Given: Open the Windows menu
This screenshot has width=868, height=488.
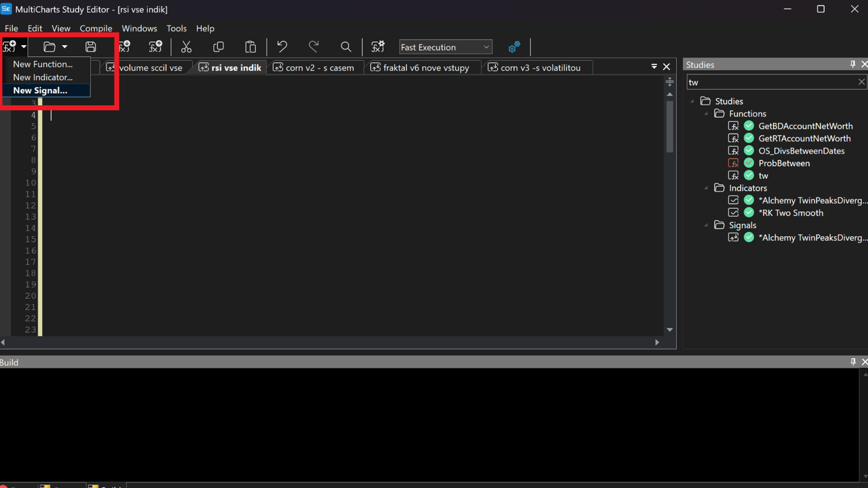Looking at the screenshot, I should (139, 28).
